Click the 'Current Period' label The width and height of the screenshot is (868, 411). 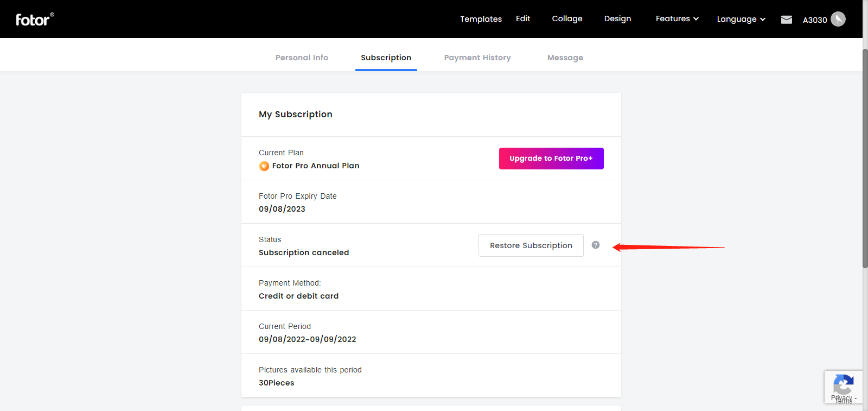[285, 326]
